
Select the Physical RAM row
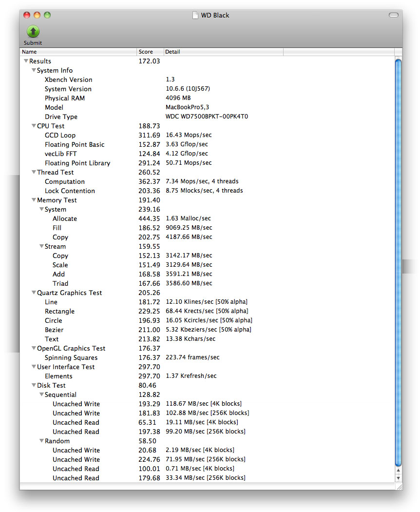tap(207, 98)
